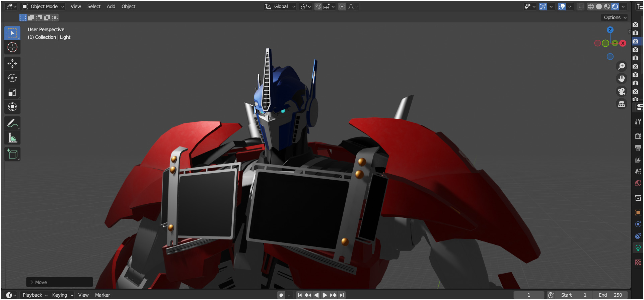The width and height of the screenshot is (644, 300).
Task: Click the current frame number field
Action: pos(529,295)
